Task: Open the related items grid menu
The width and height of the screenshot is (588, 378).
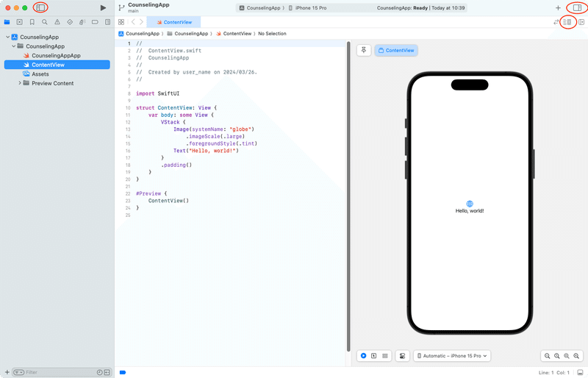Action: pos(121,22)
